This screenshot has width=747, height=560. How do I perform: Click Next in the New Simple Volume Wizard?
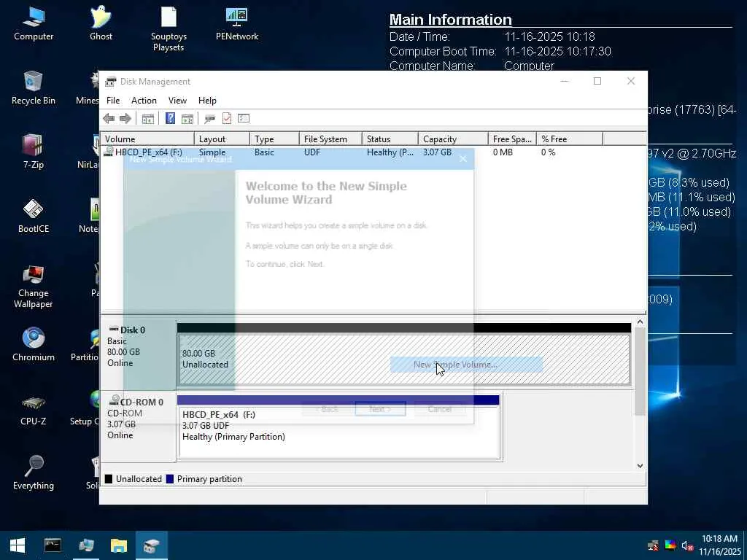click(380, 408)
